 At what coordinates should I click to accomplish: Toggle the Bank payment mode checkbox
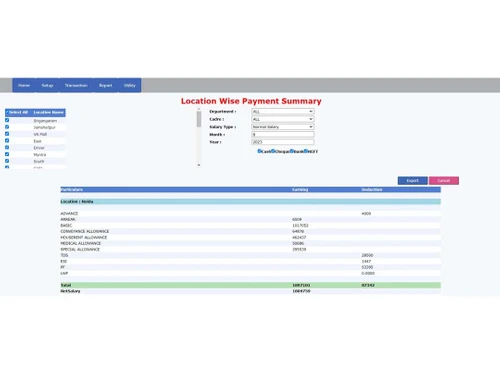pyautogui.click(x=292, y=151)
